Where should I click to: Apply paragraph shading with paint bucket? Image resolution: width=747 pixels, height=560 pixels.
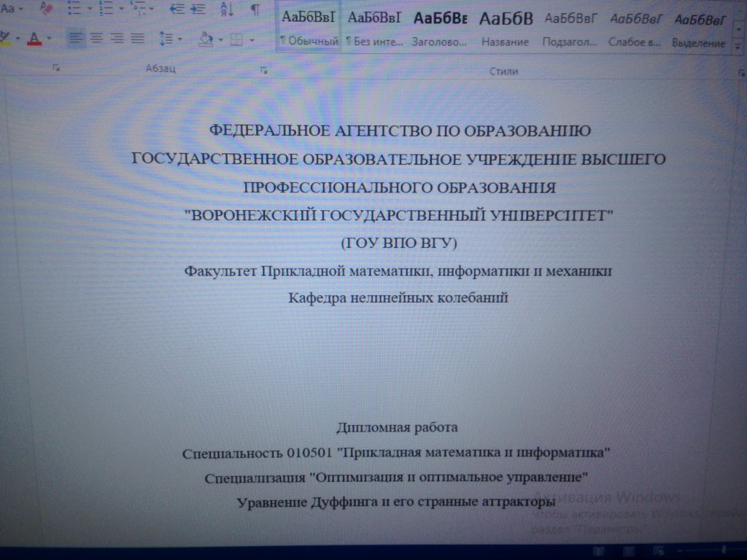pos(206,39)
